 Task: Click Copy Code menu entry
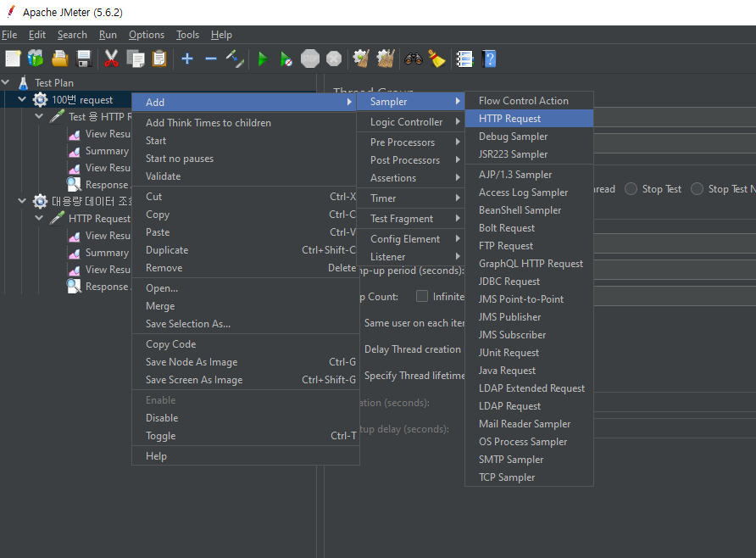click(246, 343)
